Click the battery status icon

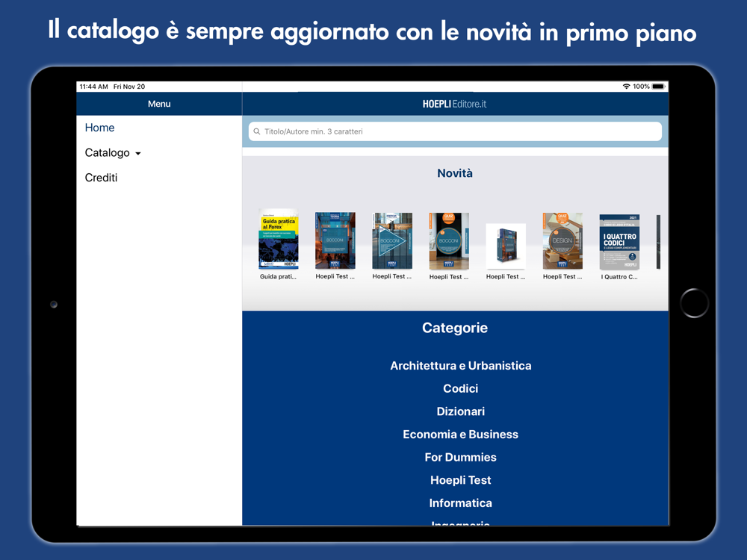658,86
